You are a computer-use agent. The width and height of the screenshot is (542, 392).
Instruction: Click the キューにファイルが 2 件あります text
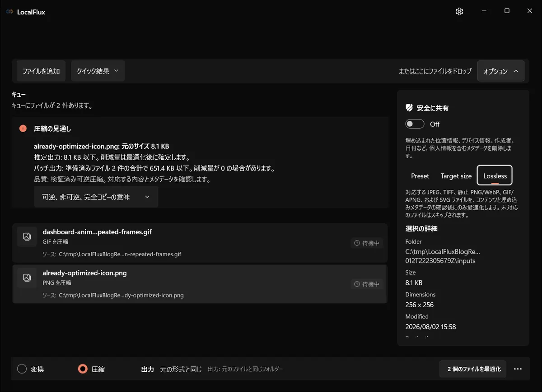click(x=52, y=106)
